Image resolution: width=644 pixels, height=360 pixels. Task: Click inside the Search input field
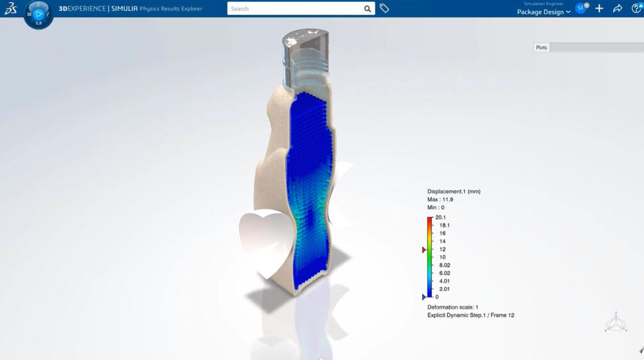coord(296,9)
